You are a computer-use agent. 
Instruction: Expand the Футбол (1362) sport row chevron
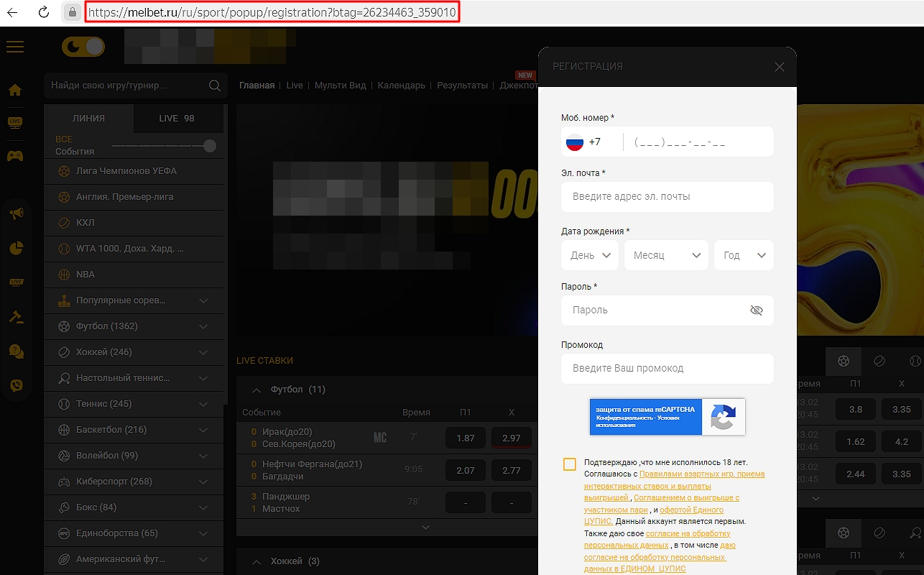[x=203, y=326]
